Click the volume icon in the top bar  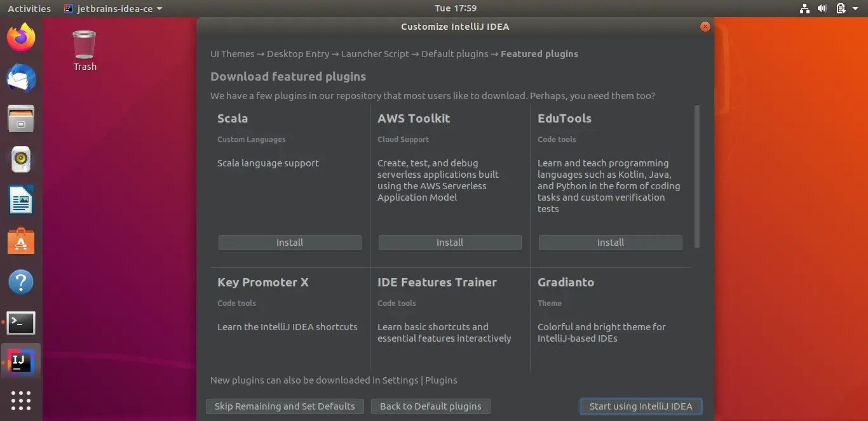pyautogui.click(x=822, y=8)
